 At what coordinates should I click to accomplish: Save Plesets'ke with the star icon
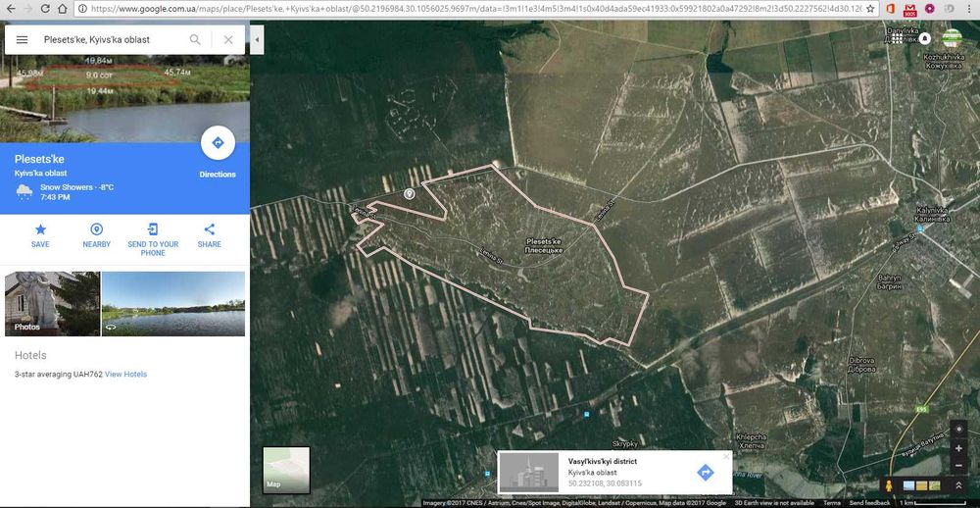pyautogui.click(x=40, y=235)
